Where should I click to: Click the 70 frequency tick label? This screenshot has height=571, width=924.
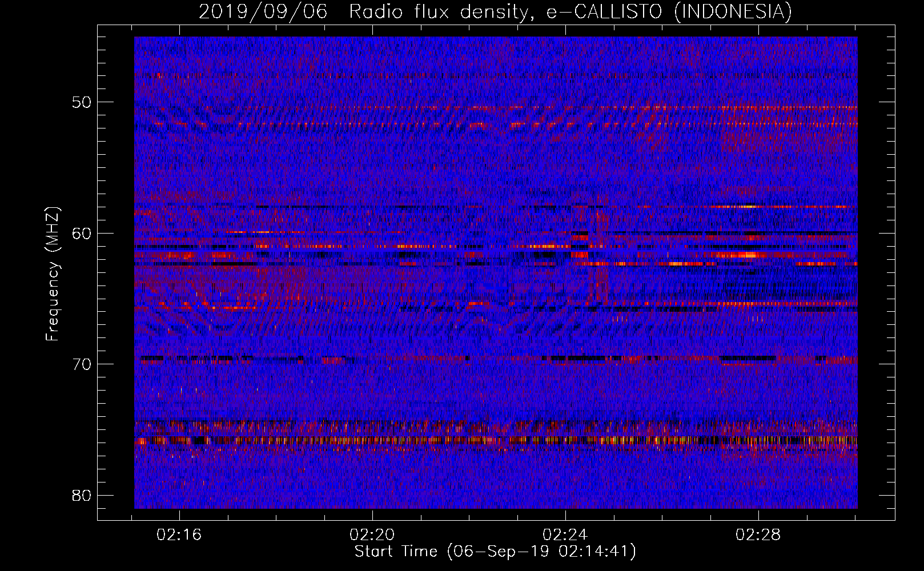(82, 364)
